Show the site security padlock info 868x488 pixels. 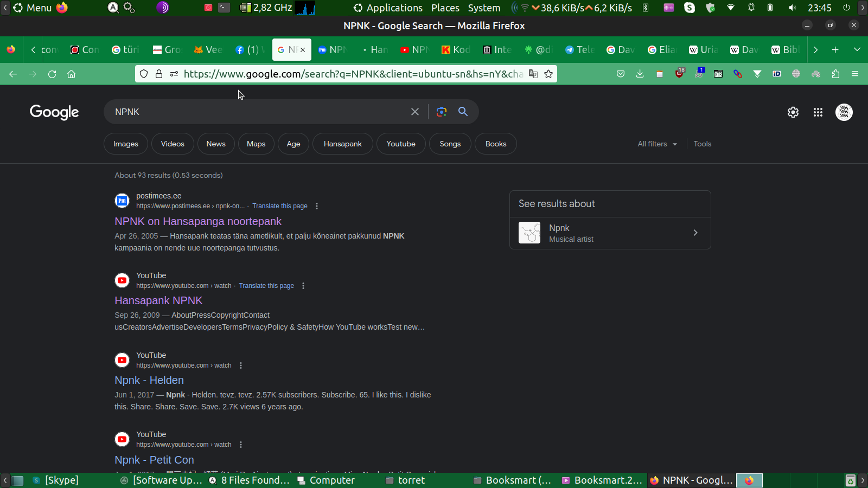coord(159,74)
